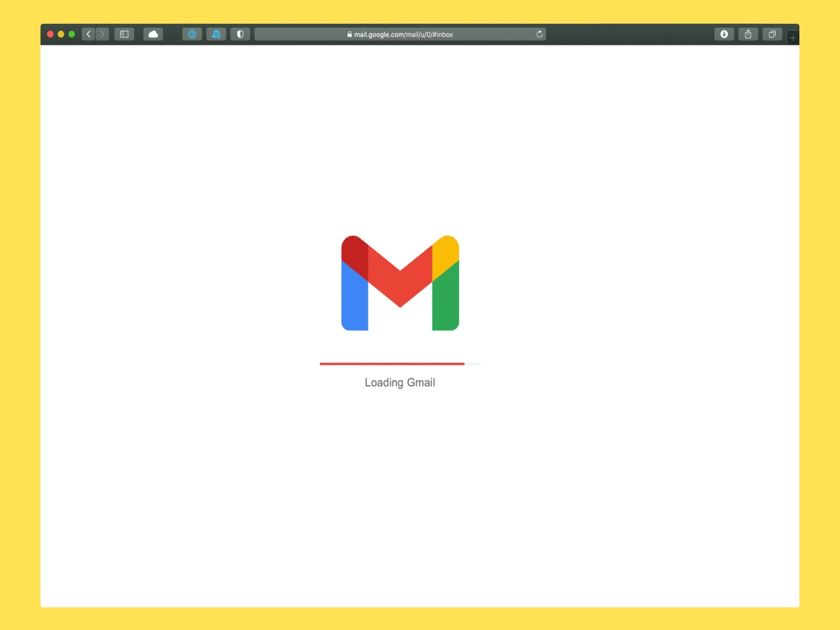This screenshot has width=840, height=630.
Task: Click the blue circular extension icon
Action: (x=192, y=34)
